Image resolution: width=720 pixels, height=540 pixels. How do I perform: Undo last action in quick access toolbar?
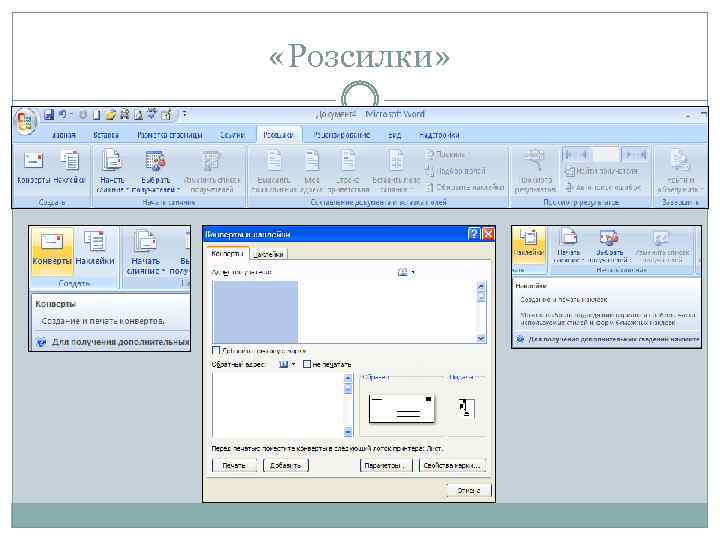[x=62, y=115]
